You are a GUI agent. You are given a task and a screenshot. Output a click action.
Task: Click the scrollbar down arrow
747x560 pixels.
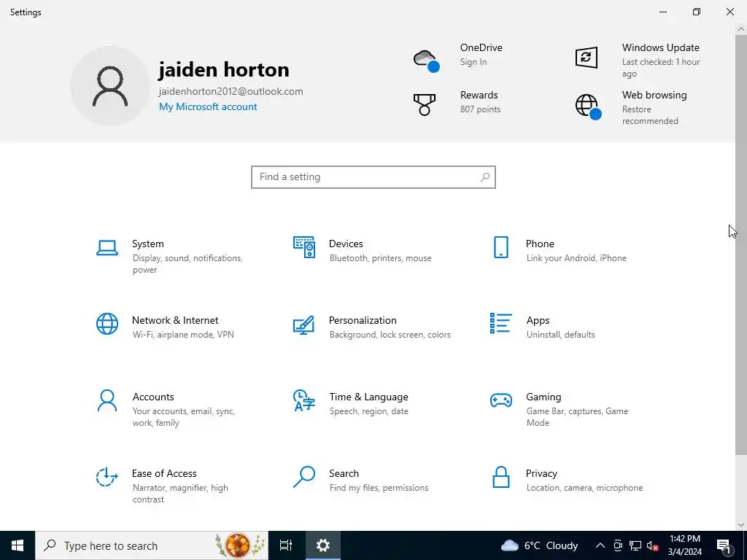[741, 525]
